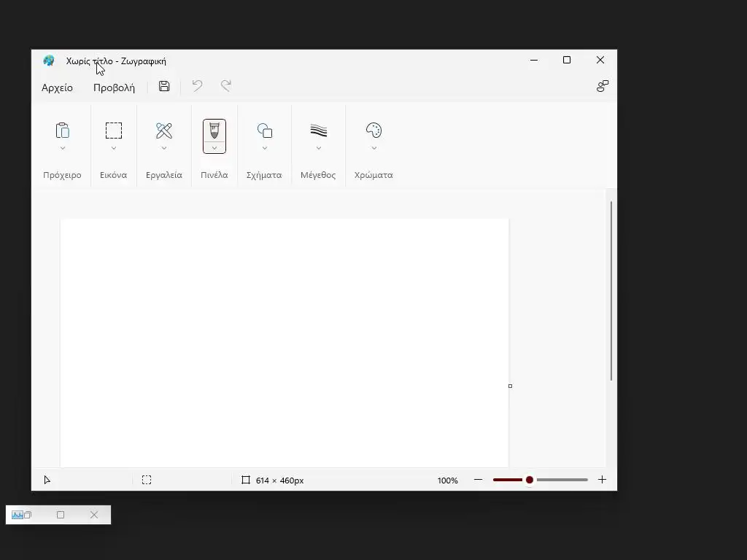Image resolution: width=747 pixels, height=560 pixels.
Task: Expand the Πρόχειρο dropdown chevron
Action: (63, 148)
